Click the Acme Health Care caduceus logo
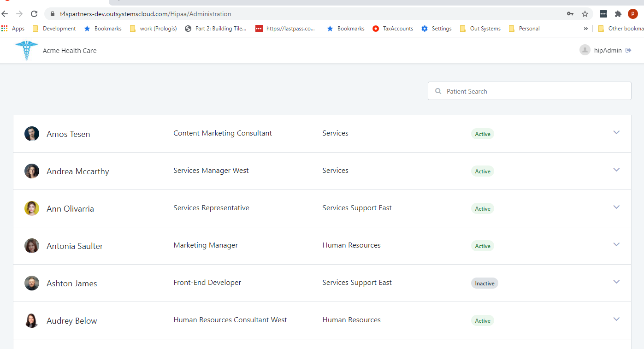Viewport: 644px width, 349px height. (26, 50)
